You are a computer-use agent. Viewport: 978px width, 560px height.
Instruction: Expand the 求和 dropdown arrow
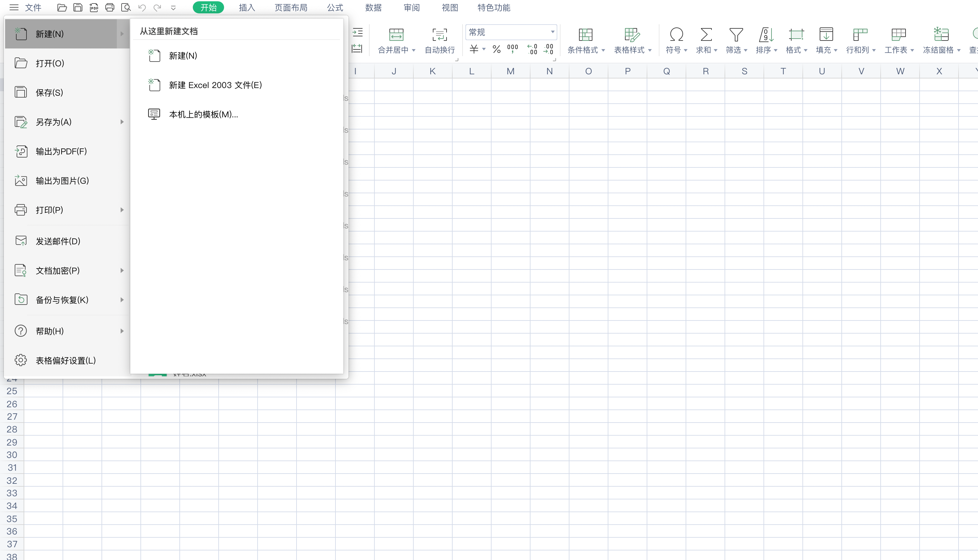coord(716,50)
